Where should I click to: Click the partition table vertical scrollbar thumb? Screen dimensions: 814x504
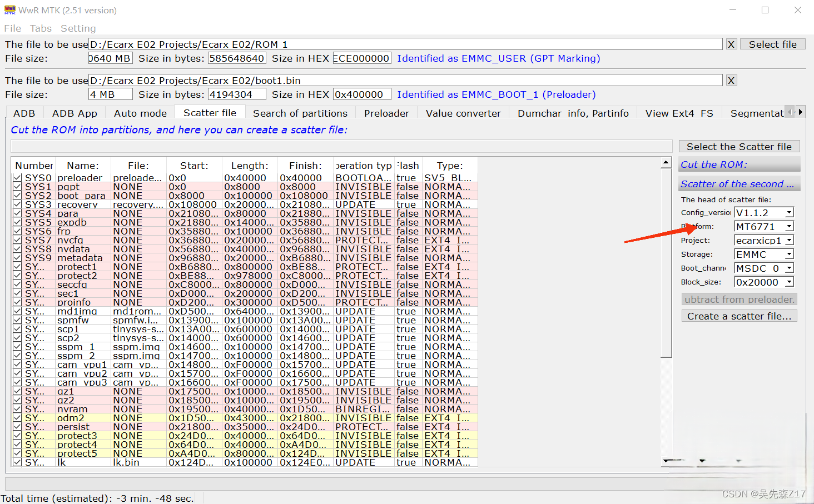tap(666, 263)
